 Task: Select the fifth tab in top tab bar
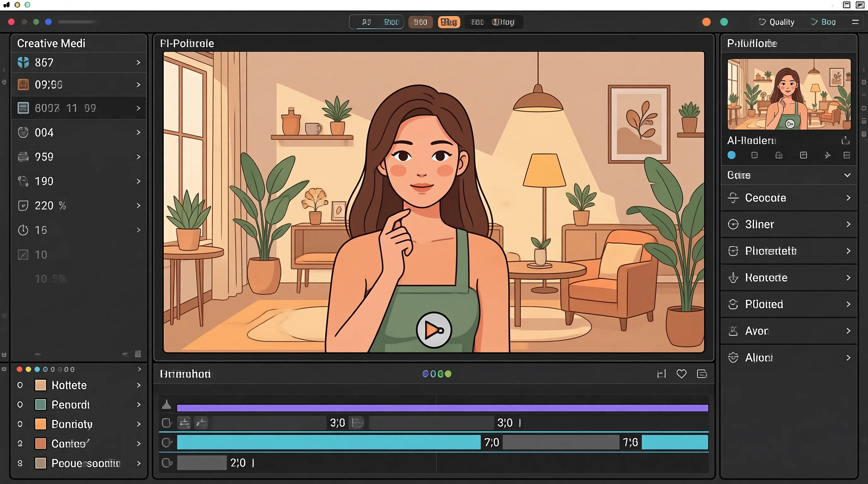click(x=477, y=22)
